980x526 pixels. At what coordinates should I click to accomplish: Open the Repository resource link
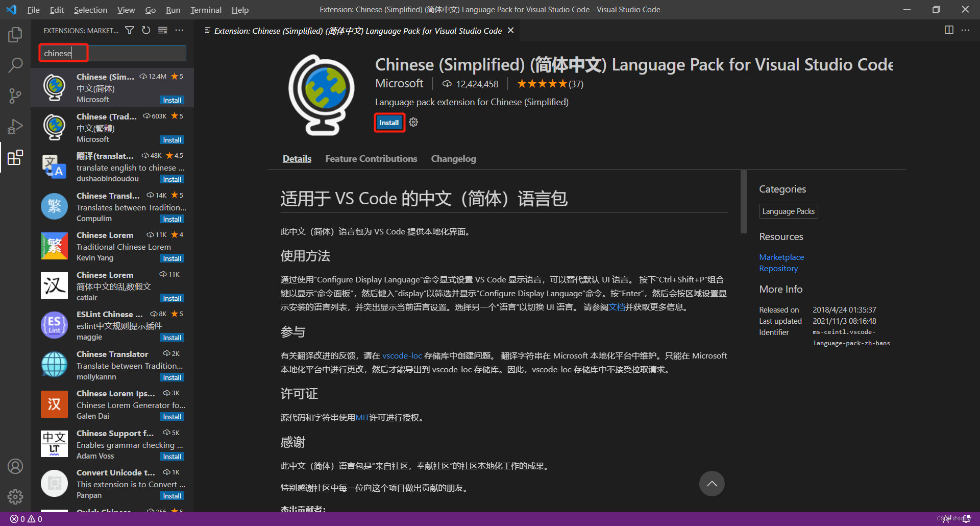(778, 268)
